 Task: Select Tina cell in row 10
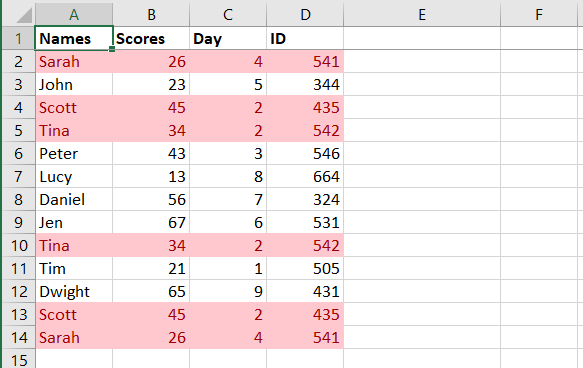coord(74,245)
